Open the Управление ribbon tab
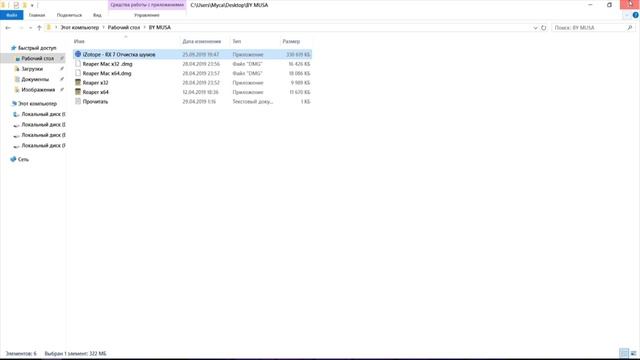640x360 pixels. 147,15
